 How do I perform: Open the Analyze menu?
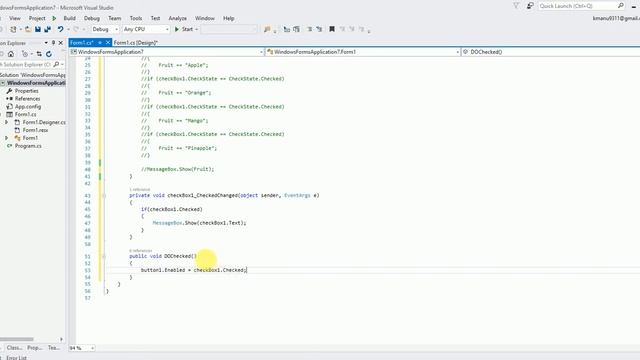(x=178, y=18)
